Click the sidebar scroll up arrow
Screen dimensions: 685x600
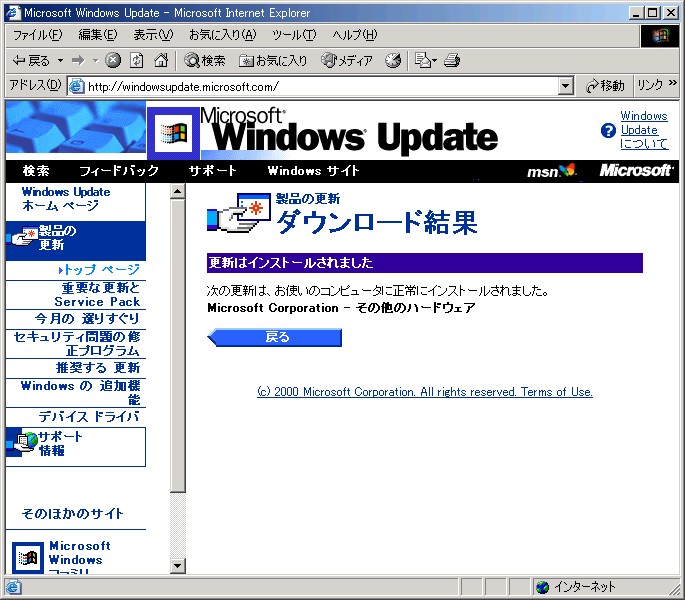point(177,191)
